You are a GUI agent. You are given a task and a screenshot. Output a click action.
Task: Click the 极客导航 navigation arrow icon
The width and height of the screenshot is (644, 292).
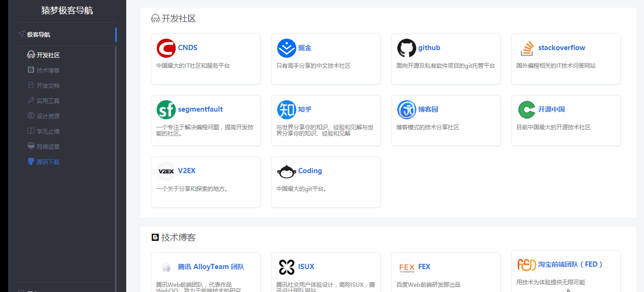[21, 34]
